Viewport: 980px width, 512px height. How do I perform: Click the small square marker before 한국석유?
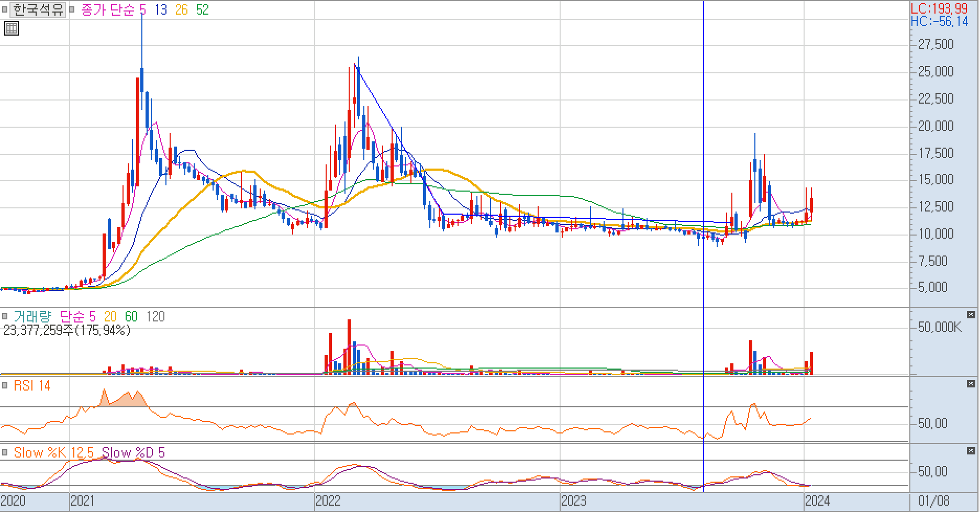(5, 10)
